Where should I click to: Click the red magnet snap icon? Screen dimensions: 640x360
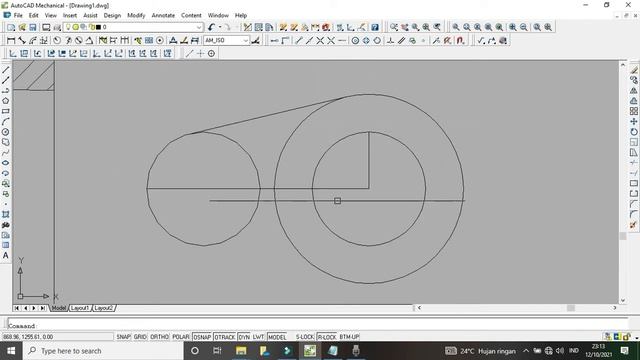(x=460, y=40)
